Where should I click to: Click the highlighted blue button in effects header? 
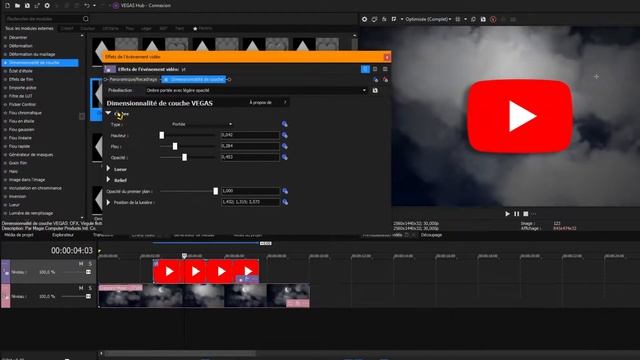(x=365, y=69)
